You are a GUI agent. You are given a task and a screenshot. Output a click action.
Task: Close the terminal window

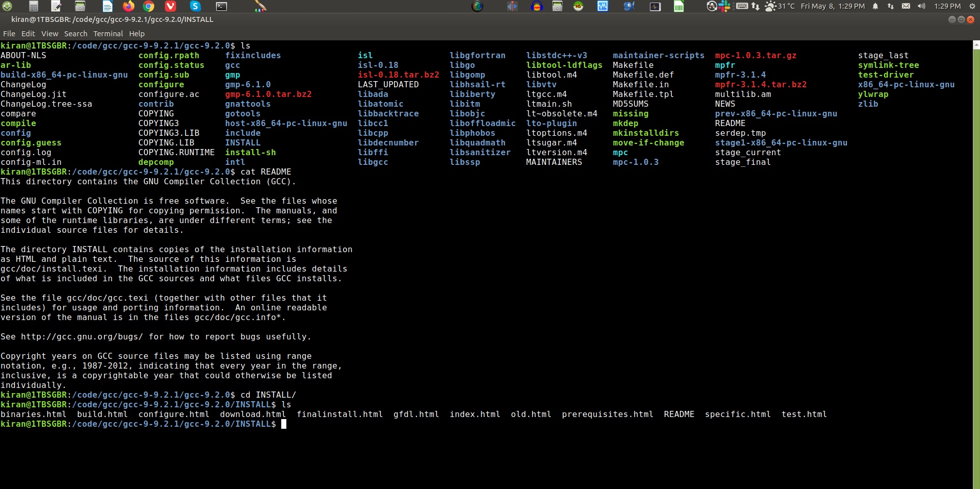(x=970, y=19)
